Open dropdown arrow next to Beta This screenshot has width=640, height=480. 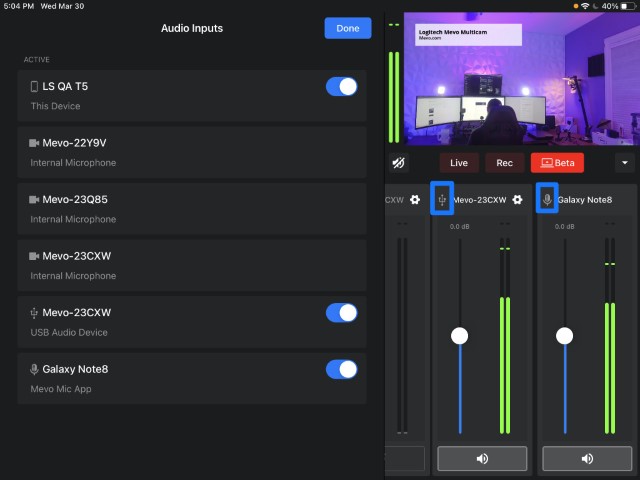pyautogui.click(x=625, y=163)
